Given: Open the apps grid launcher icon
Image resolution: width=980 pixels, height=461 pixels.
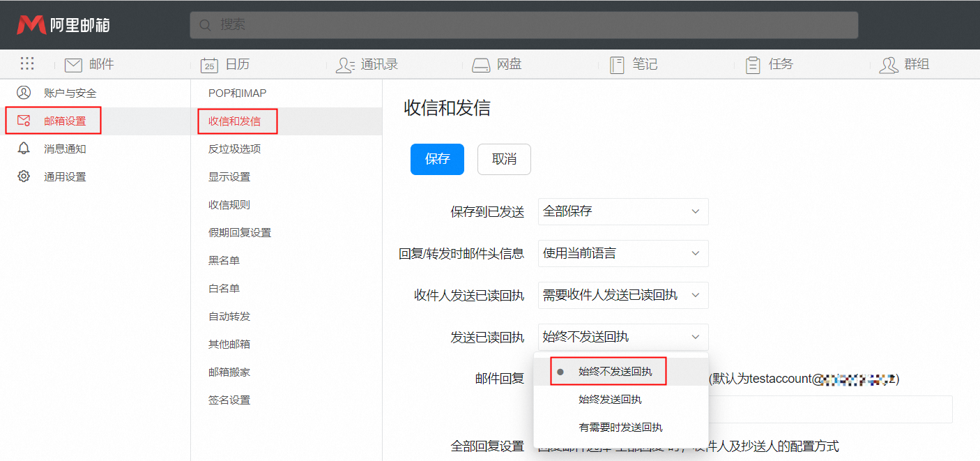Looking at the screenshot, I should [x=27, y=64].
